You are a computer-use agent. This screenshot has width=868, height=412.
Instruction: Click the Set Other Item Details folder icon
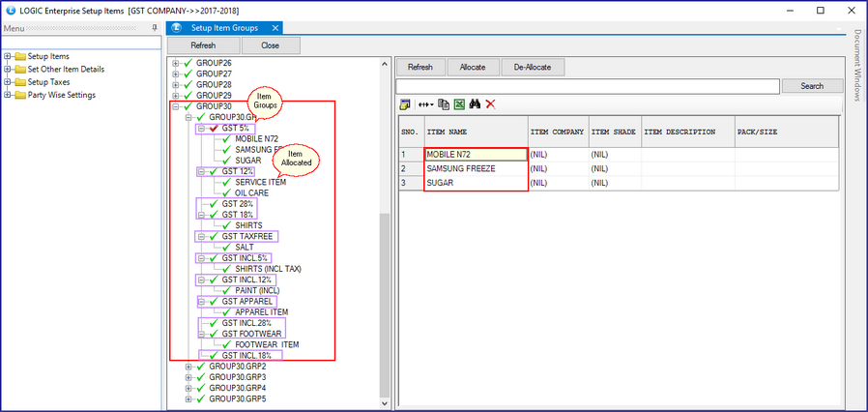[20, 70]
